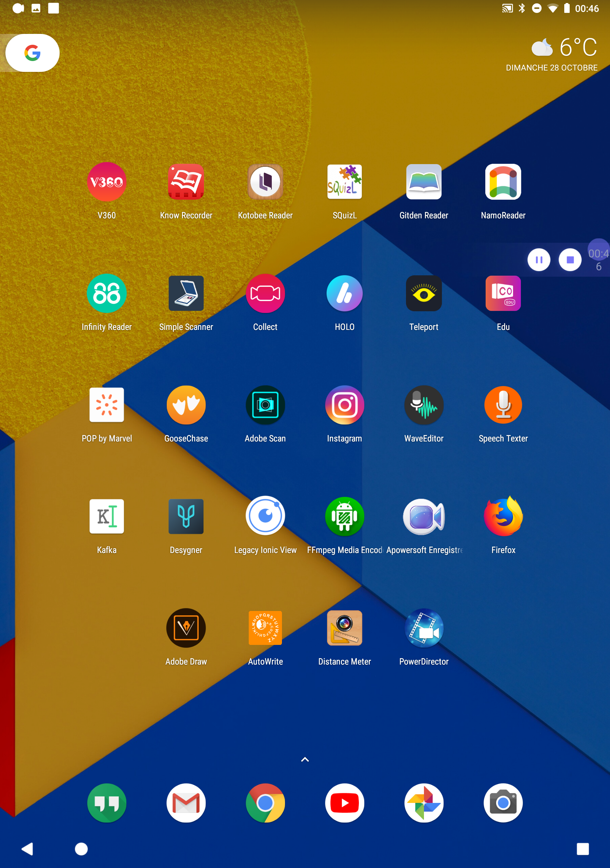Tap the Google search widget
This screenshot has height=868, width=610.
point(33,53)
